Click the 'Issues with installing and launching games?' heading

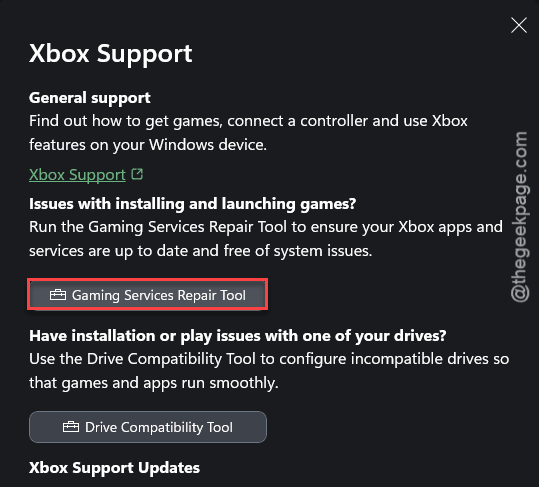(192, 204)
